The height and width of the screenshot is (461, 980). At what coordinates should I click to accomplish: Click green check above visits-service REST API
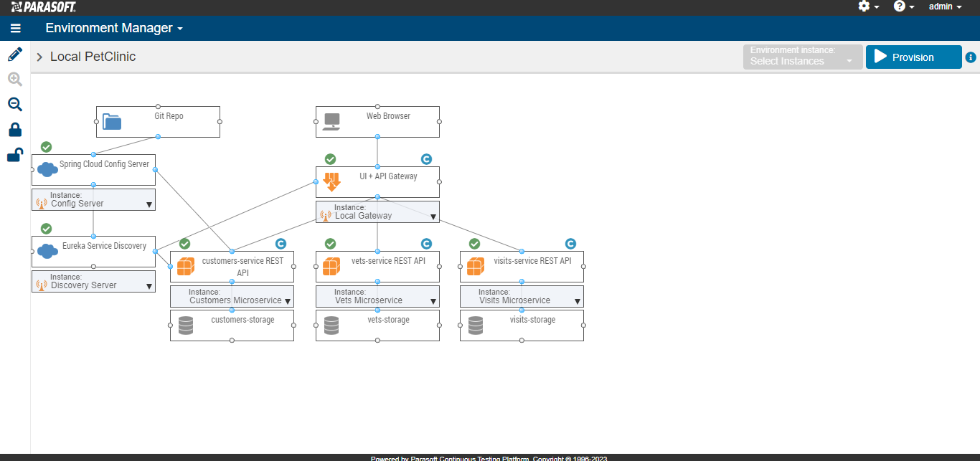(475, 244)
